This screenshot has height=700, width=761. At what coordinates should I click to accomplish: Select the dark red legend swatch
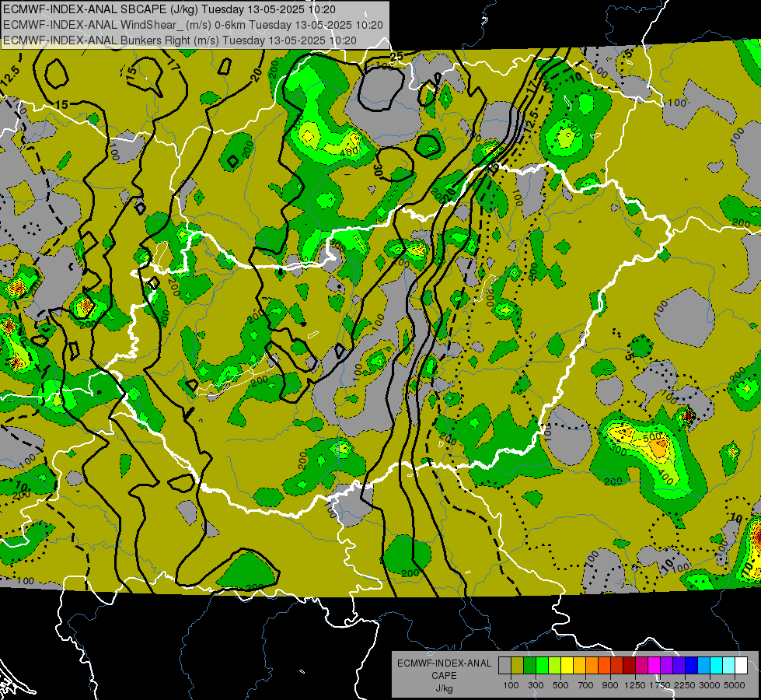click(629, 665)
